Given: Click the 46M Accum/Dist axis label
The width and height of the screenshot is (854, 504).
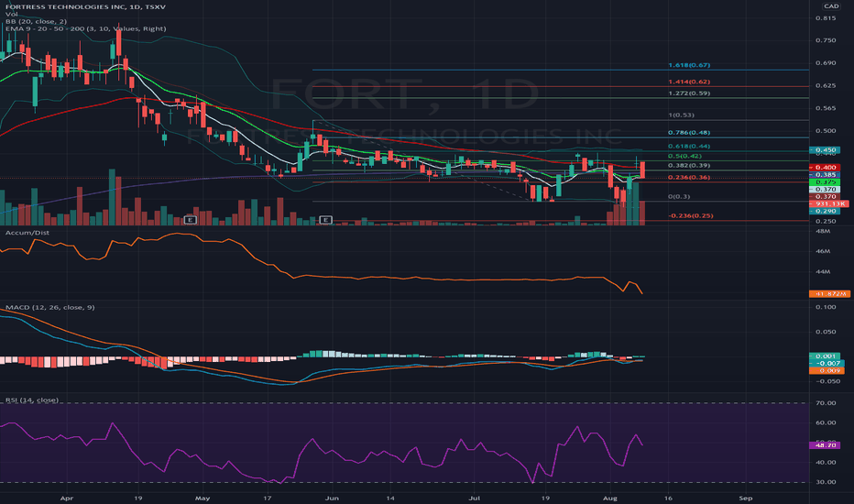Looking at the screenshot, I should 823,251.
